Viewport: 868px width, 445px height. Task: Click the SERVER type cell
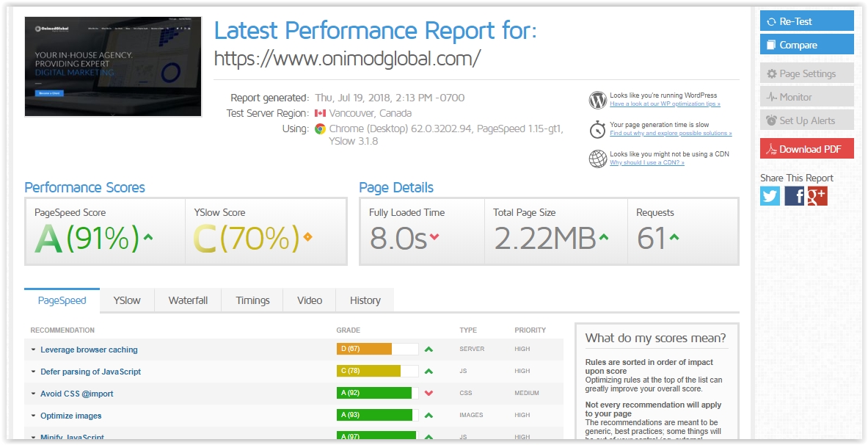[472, 349]
